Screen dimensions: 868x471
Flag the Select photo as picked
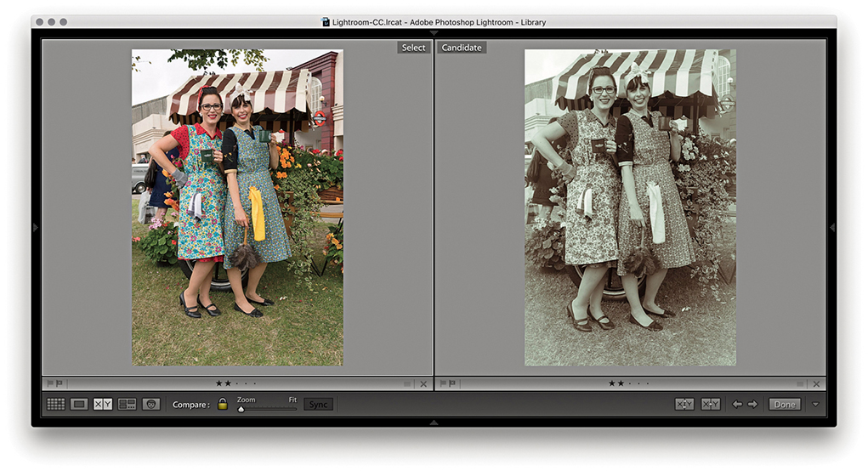(x=50, y=383)
